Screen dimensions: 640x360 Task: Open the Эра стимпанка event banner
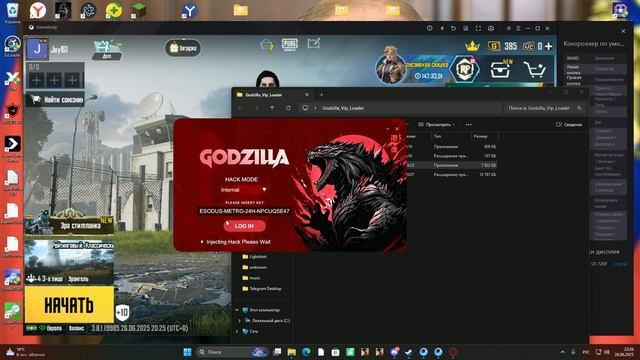(69, 222)
